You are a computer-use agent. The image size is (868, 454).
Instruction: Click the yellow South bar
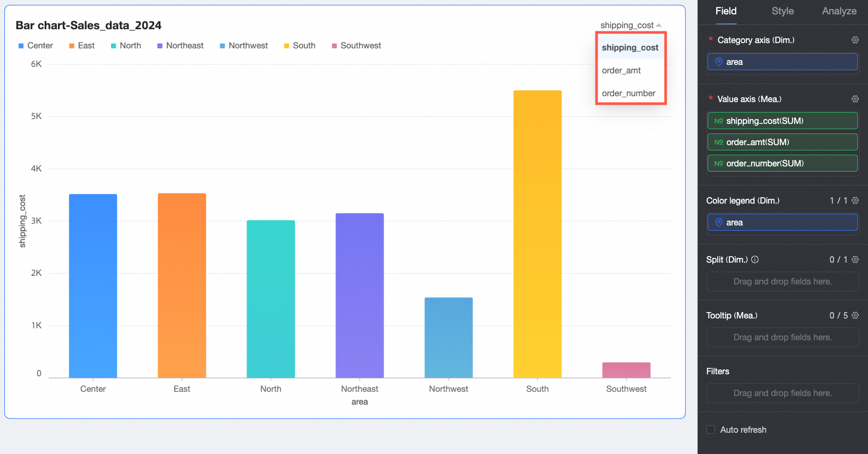click(x=538, y=234)
